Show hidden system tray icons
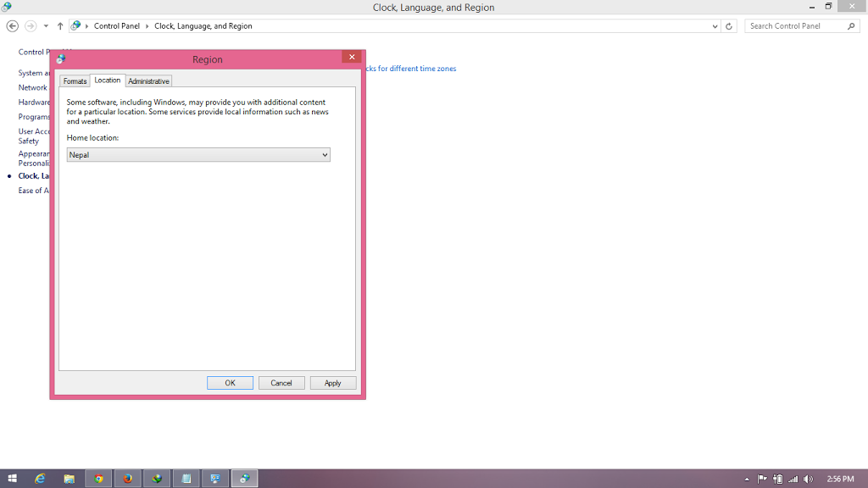 pyautogui.click(x=747, y=479)
